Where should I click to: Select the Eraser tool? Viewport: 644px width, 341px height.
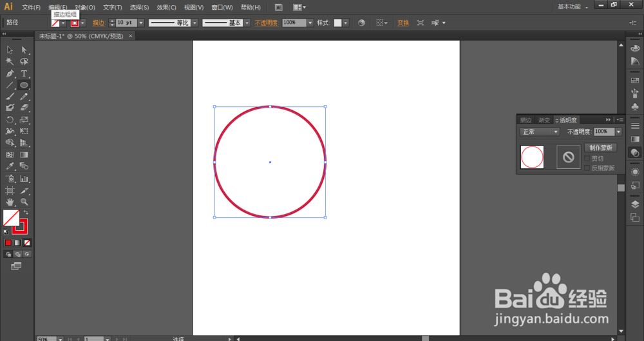click(24, 108)
